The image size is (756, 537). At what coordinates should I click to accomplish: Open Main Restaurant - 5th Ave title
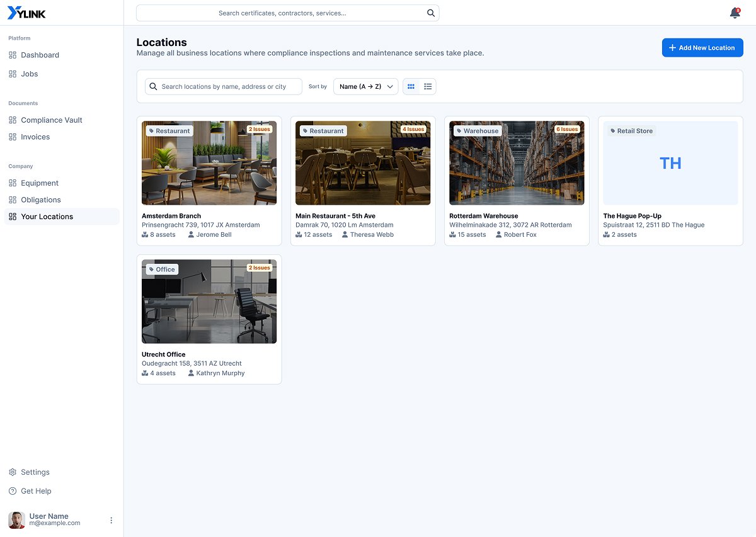[x=335, y=216]
